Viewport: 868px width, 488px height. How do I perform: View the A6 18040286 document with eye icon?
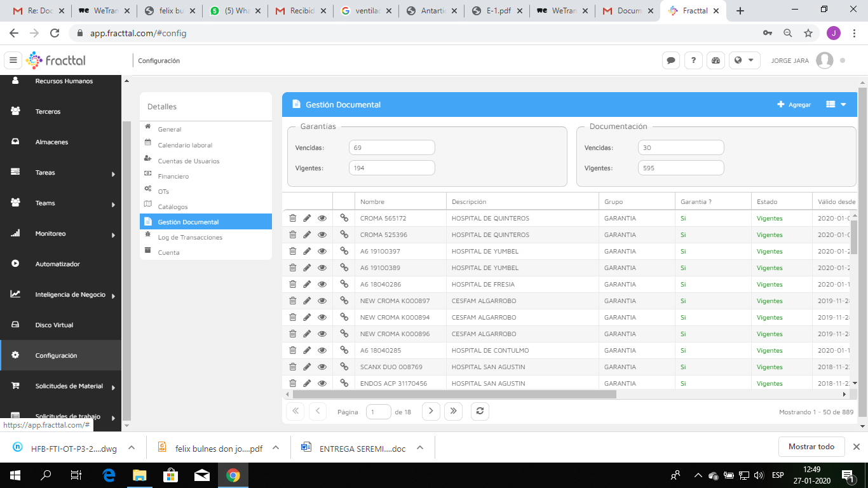point(322,284)
